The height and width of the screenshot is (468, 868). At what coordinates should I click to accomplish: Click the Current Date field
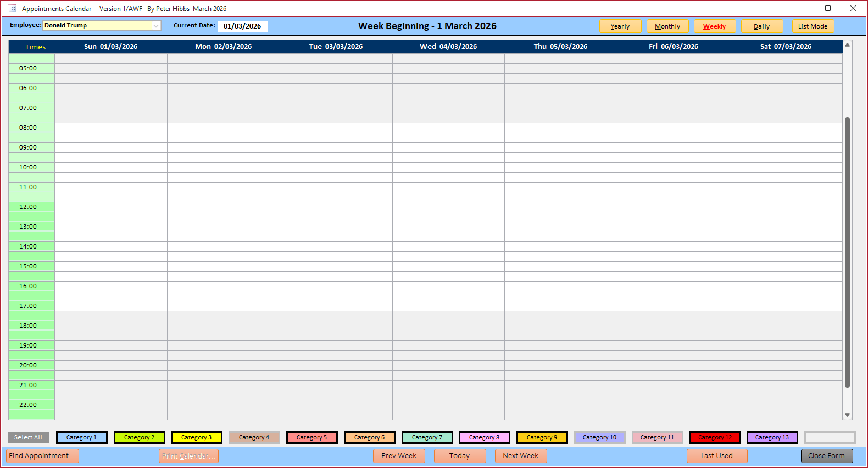click(242, 26)
